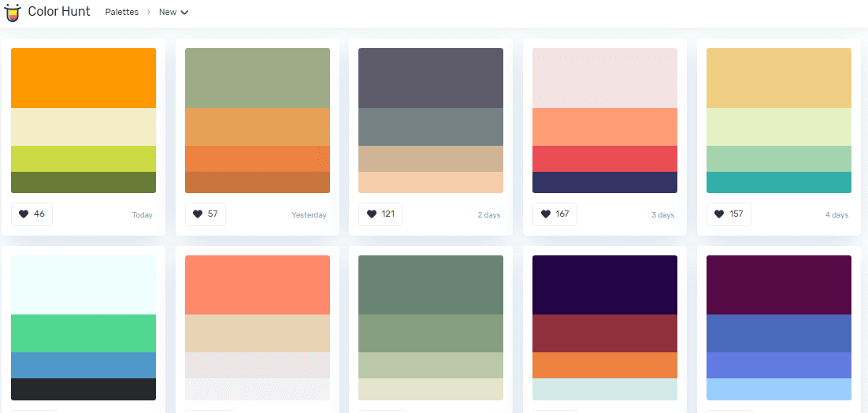Open the Palettes breadcrumb menu
The height and width of the screenshot is (413, 868).
click(x=122, y=12)
